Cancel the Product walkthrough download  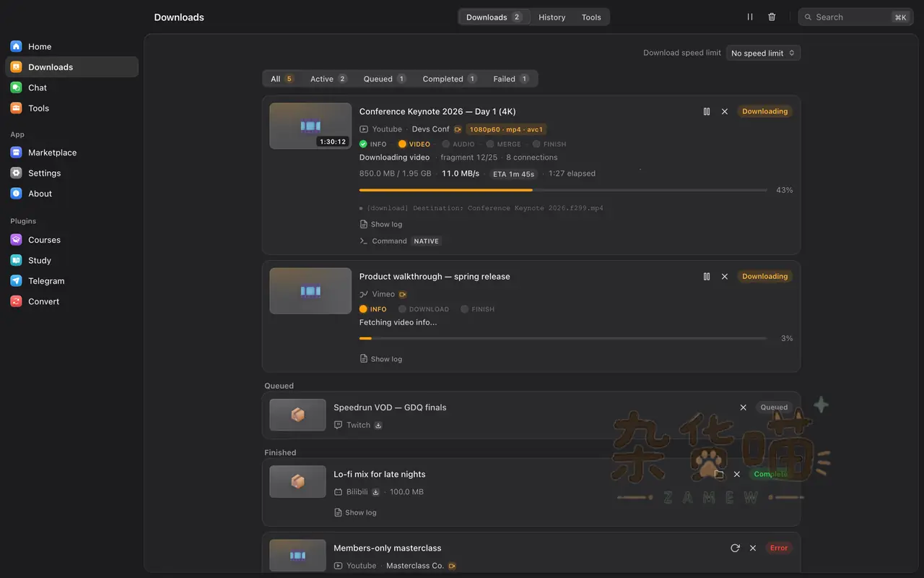(725, 277)
